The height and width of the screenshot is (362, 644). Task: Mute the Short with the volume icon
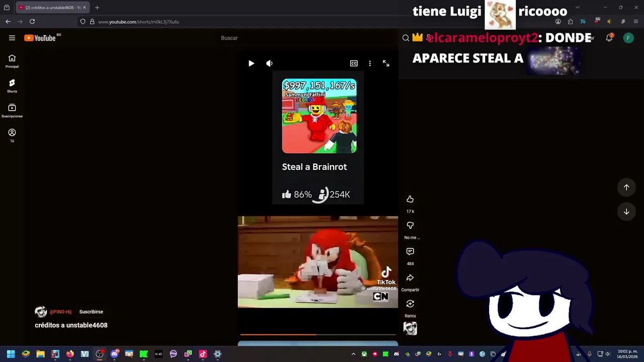(x=269, y=63)
